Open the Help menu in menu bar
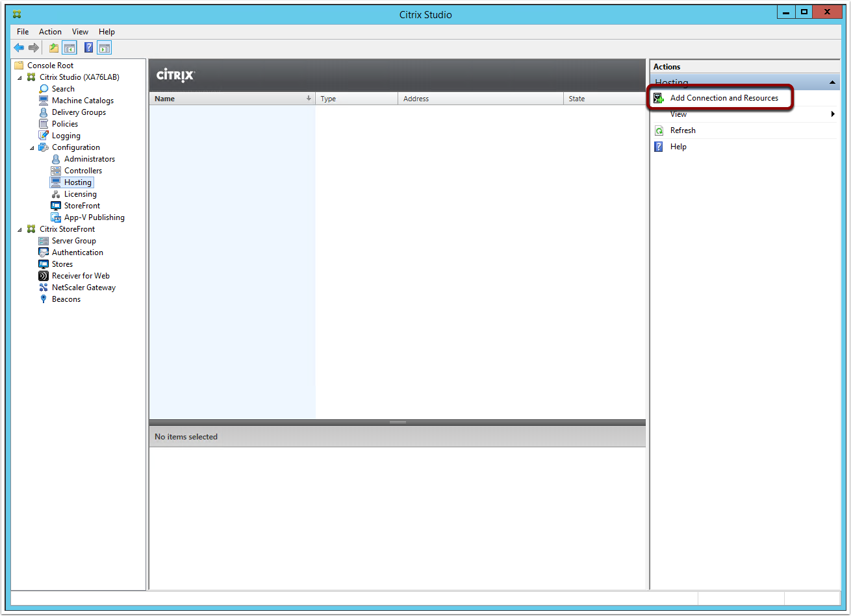Screen dimensions: 851x616 point(107,32)
